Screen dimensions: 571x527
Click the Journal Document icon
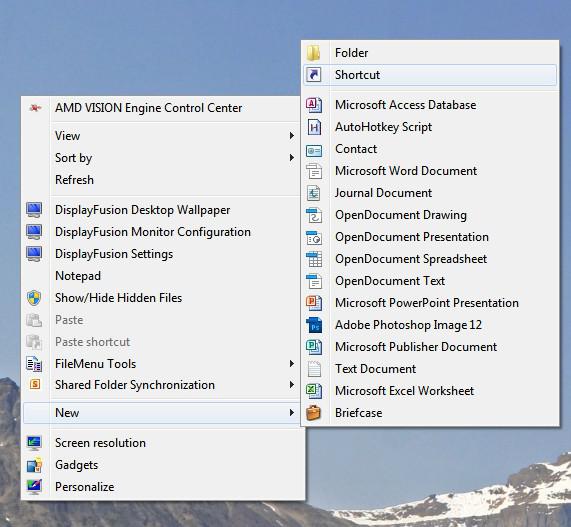point(314,193)
